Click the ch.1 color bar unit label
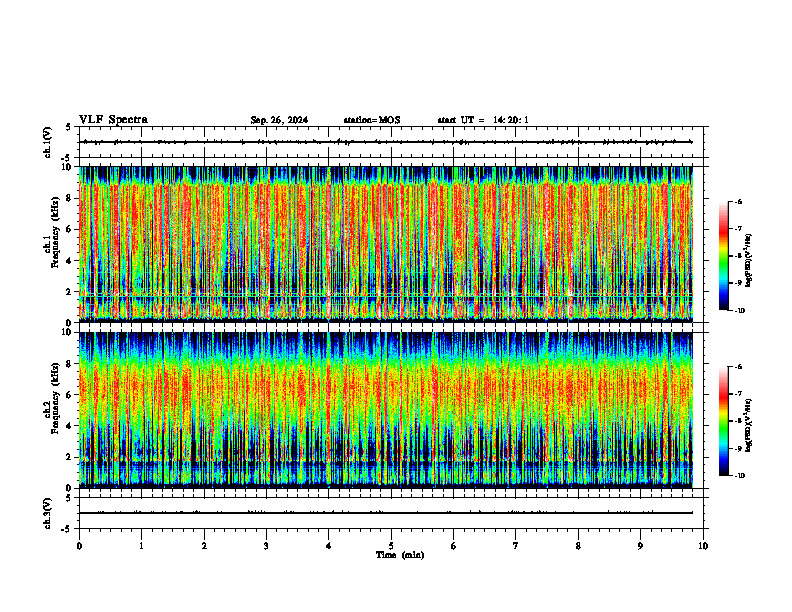 (748, 261)
